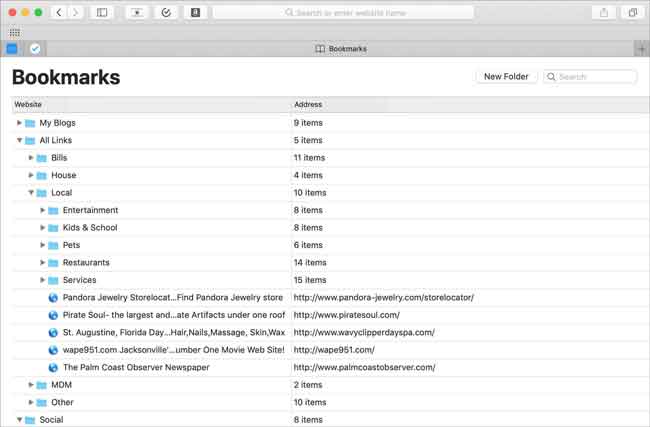Select the Other folder label
The image size is (650, 427).
tap(62, 402)
